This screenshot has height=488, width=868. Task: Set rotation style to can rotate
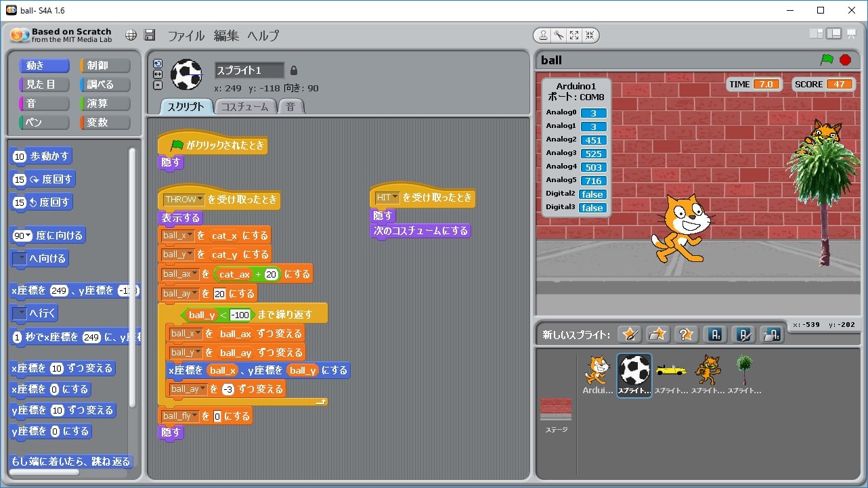coord(158,64)
